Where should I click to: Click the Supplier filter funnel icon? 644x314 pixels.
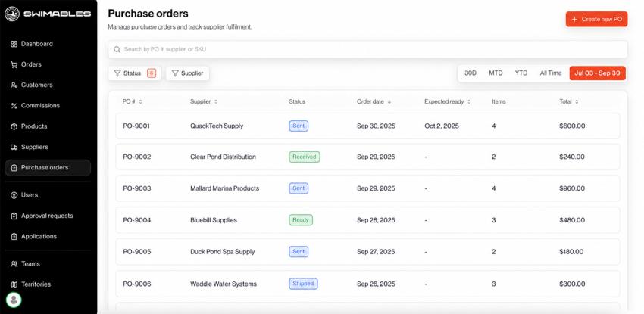coord(175,73)
